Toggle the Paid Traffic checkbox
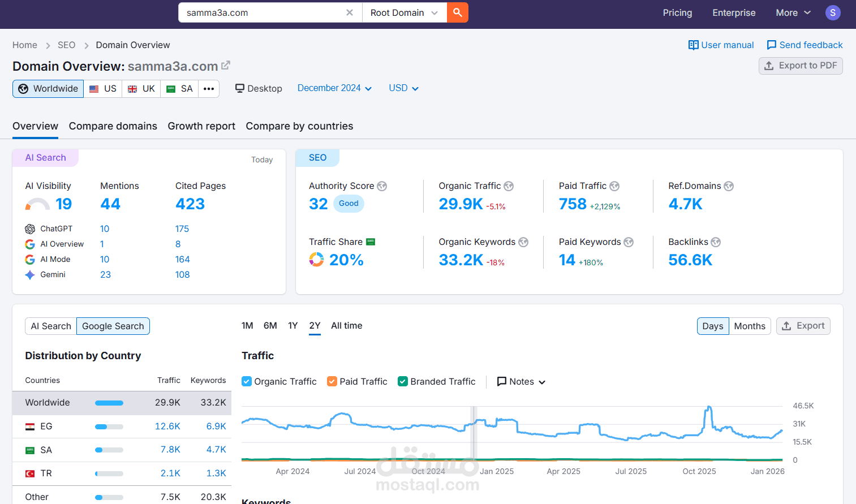856x504 pixels. pyautogui.click(x=332, y=381)
